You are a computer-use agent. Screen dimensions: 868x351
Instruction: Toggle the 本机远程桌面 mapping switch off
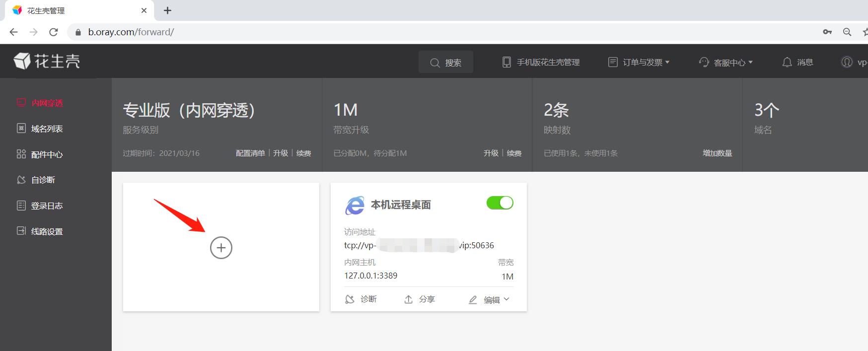(500, 203)
